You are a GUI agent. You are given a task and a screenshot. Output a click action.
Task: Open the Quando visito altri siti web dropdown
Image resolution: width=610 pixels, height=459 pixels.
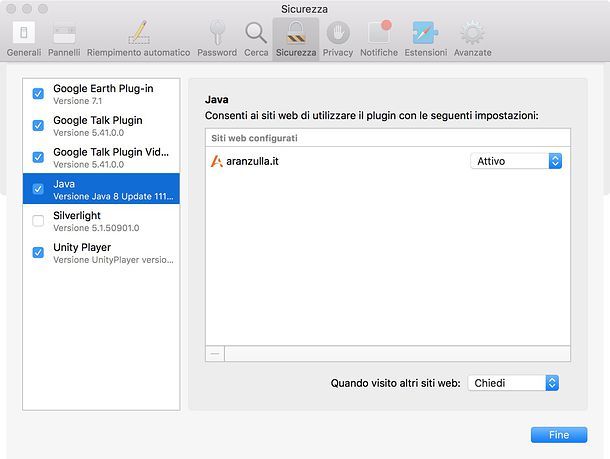tap(513, 383)
